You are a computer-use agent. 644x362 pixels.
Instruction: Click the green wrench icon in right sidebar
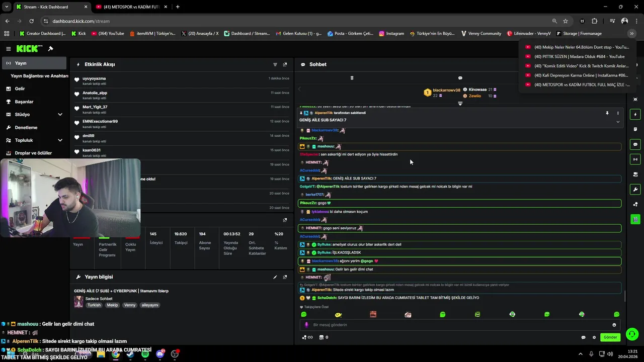tap(635, 190)
